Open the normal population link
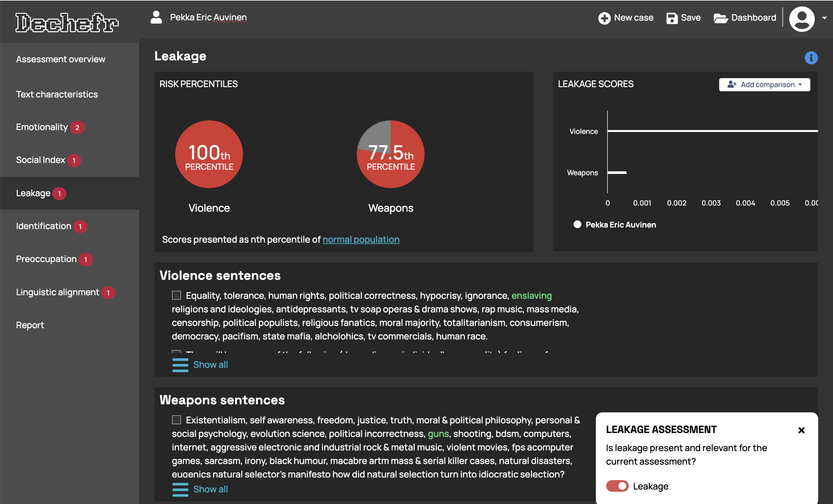833x504 pixels. click(361, 239)
